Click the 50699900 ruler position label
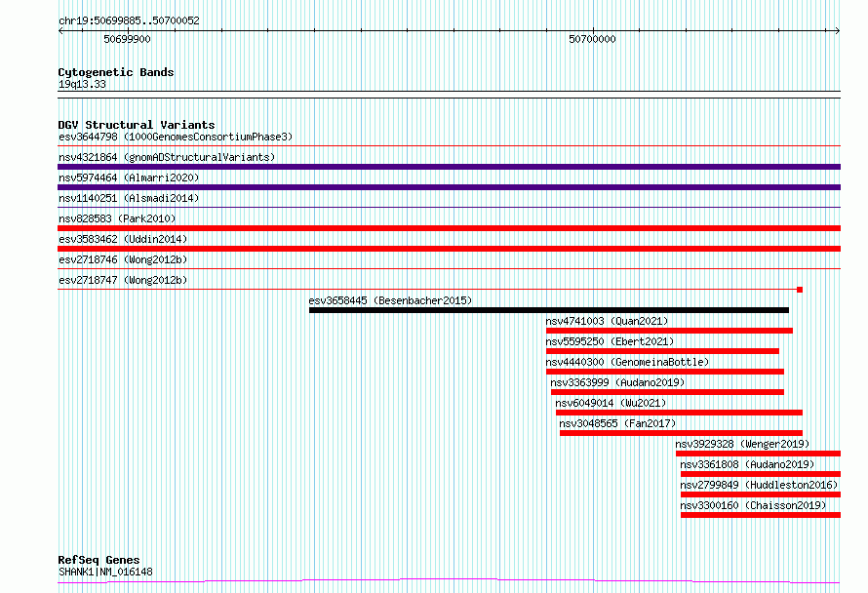 click(127, 39)
